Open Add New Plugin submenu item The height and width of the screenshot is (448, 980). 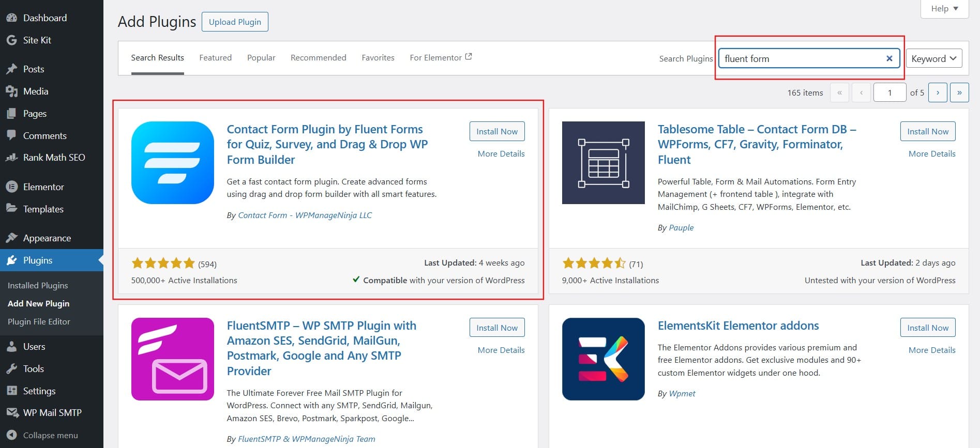point(38,303)
